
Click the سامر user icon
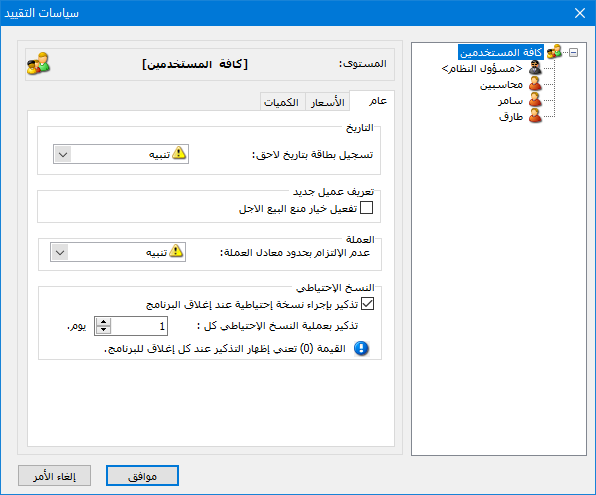535,100
